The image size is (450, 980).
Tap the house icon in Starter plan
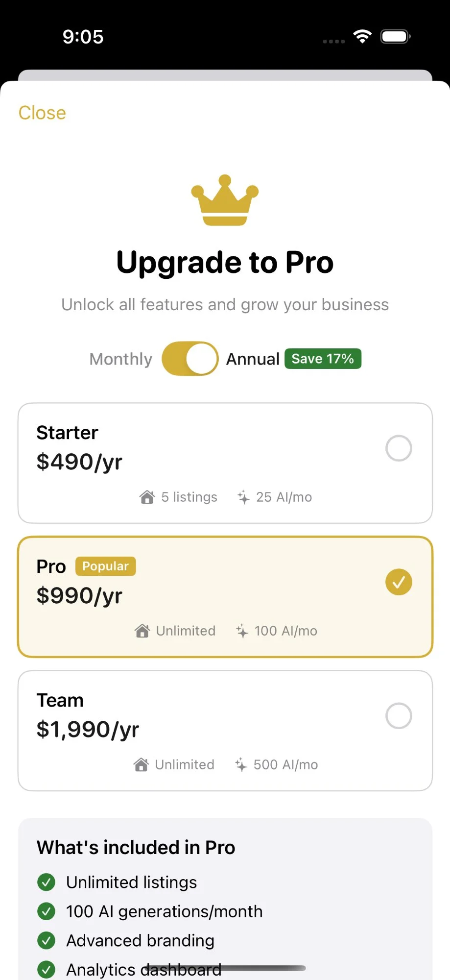[147, 497]
